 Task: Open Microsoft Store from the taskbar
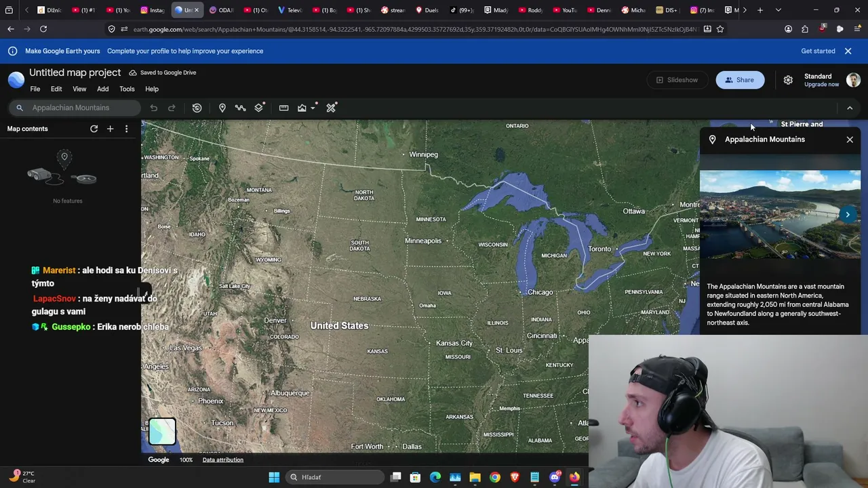point(416,477)
